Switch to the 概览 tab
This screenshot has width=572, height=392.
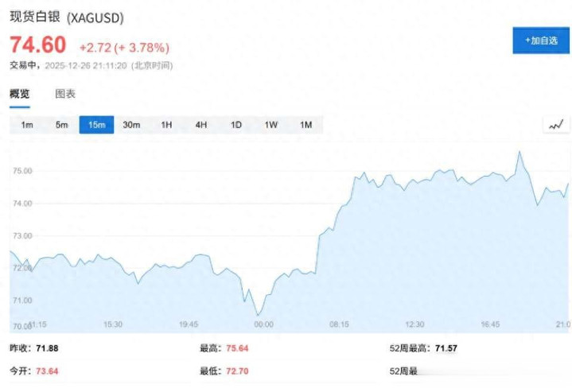tap(19, 94)
